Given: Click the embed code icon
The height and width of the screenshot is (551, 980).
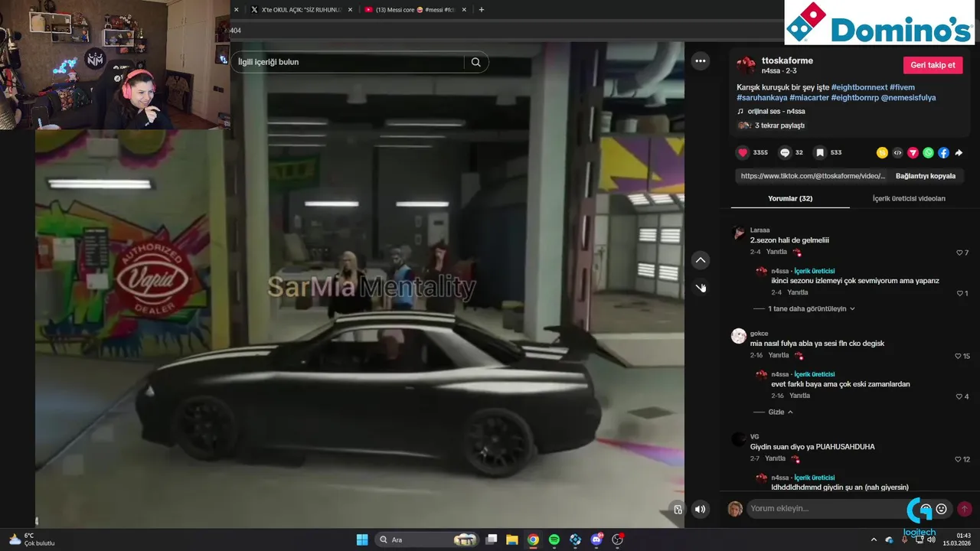Looking at the screenshot, I should pyautogui.click(x=897, y=153).
